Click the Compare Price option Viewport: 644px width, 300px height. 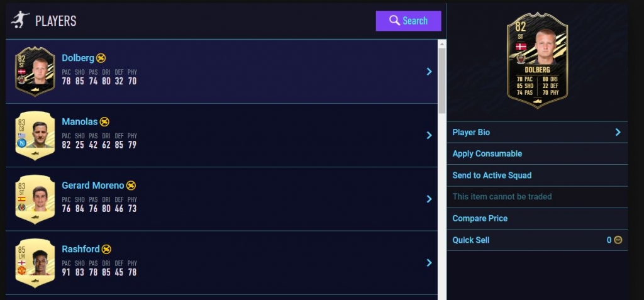480,218
